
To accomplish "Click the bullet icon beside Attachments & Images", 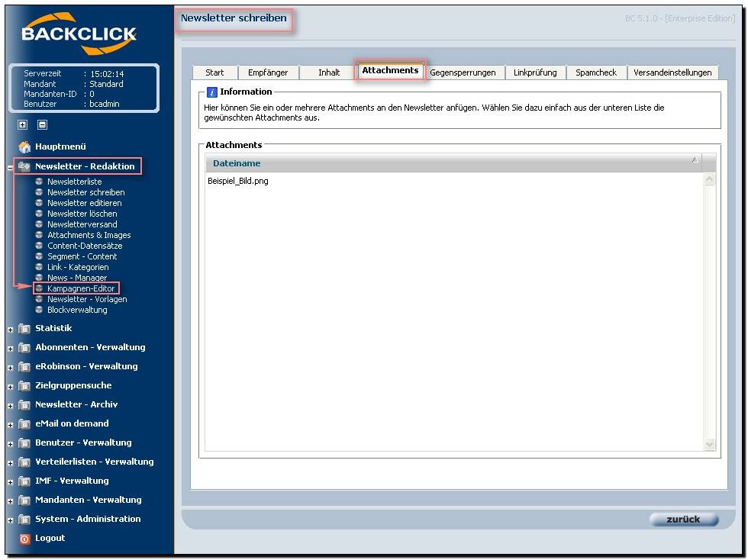I will click(x=39, y=236).
